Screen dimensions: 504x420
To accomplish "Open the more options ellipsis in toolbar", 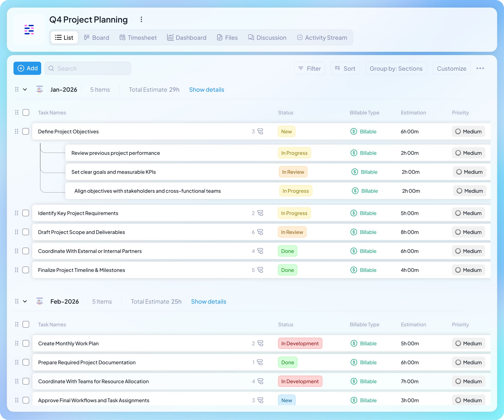I will point(480,69).
